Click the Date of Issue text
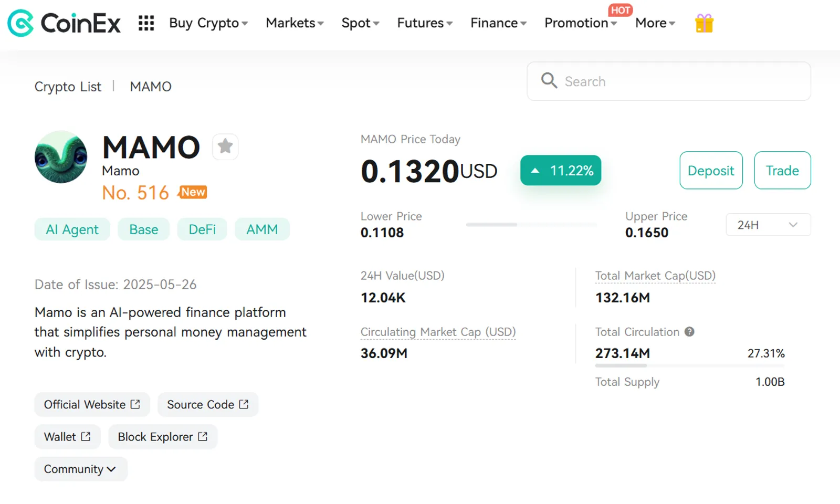Viewport: 840px width, 504px height. tap(115, 285)
